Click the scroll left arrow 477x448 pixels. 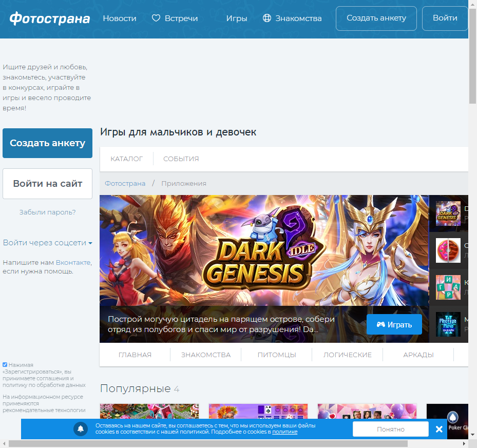click(4, 444)
